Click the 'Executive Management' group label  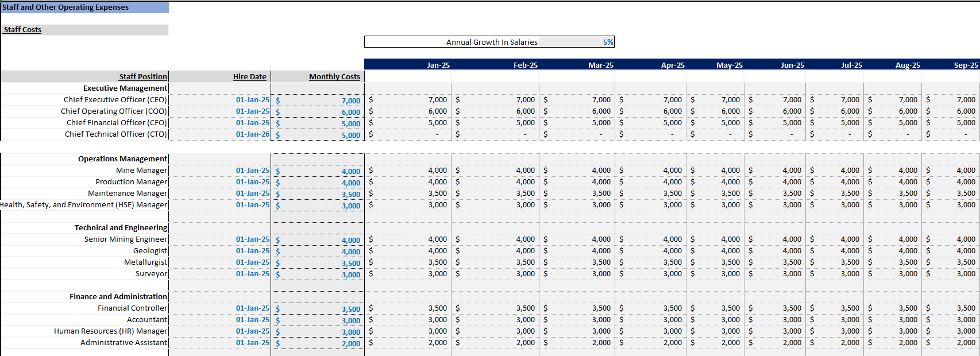point(125,88)
